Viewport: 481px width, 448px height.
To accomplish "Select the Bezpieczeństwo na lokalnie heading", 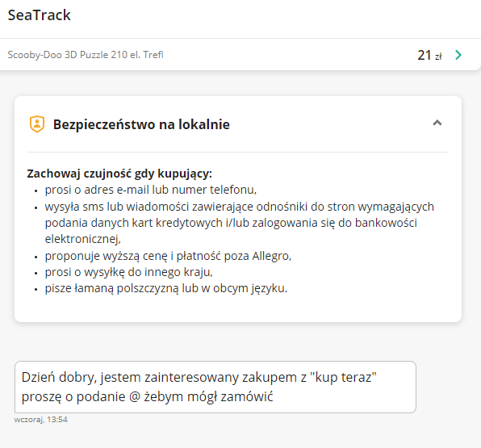I will 141,124.
